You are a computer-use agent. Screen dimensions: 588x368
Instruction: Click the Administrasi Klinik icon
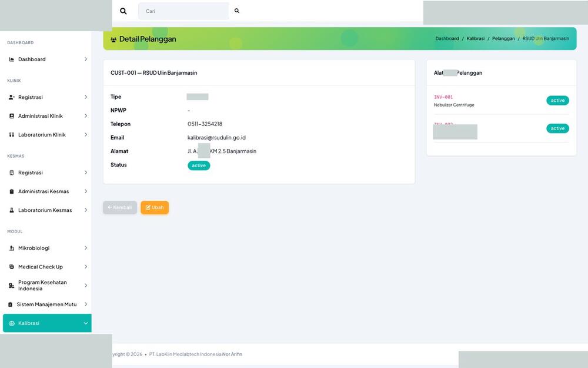point(12,116)
